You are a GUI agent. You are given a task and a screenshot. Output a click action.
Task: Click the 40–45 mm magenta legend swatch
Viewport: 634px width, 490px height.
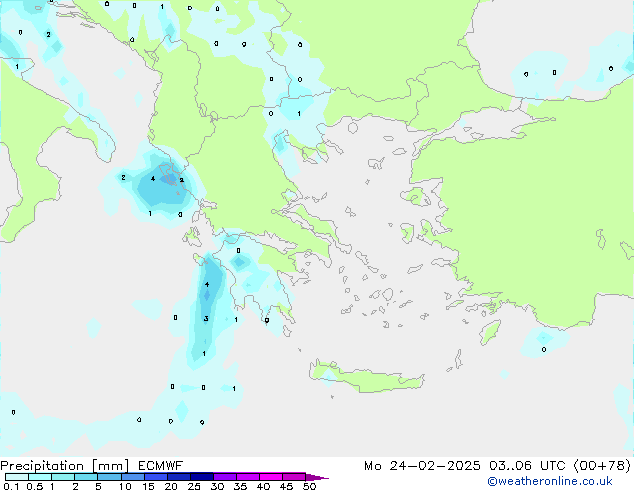click(x=271, y=477)
